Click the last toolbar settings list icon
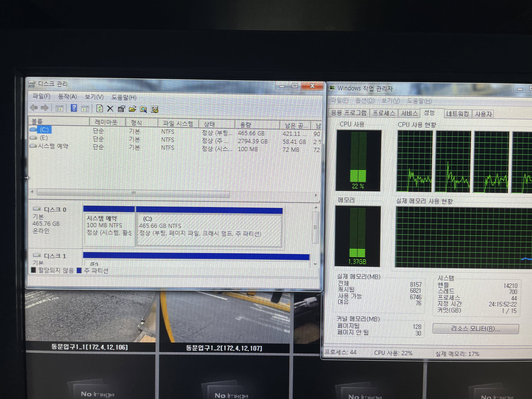Image resolution: width=532 pixels, height=399 pixels. (x=155, y=109)
